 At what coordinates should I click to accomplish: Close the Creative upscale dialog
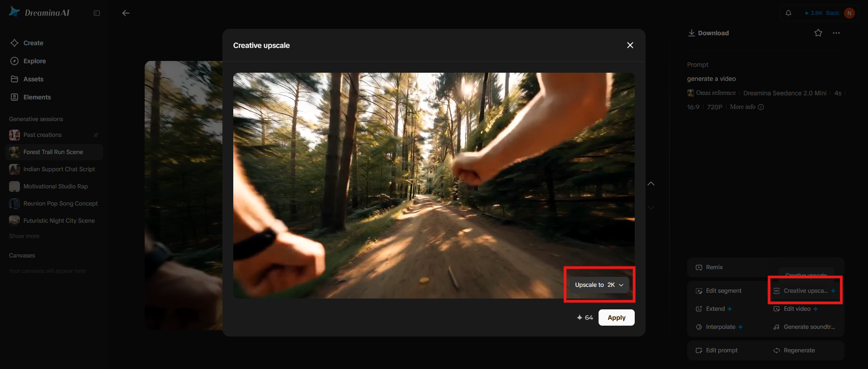coord(630,45)
